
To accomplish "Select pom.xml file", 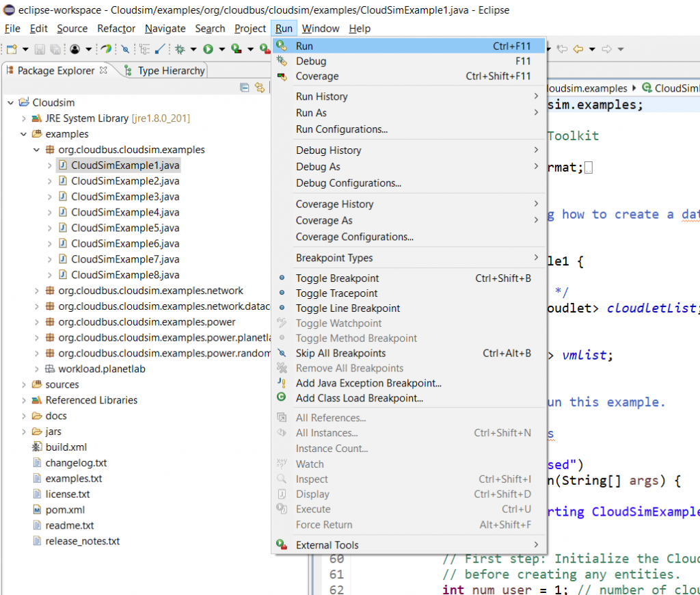I will tap(58, 510).
